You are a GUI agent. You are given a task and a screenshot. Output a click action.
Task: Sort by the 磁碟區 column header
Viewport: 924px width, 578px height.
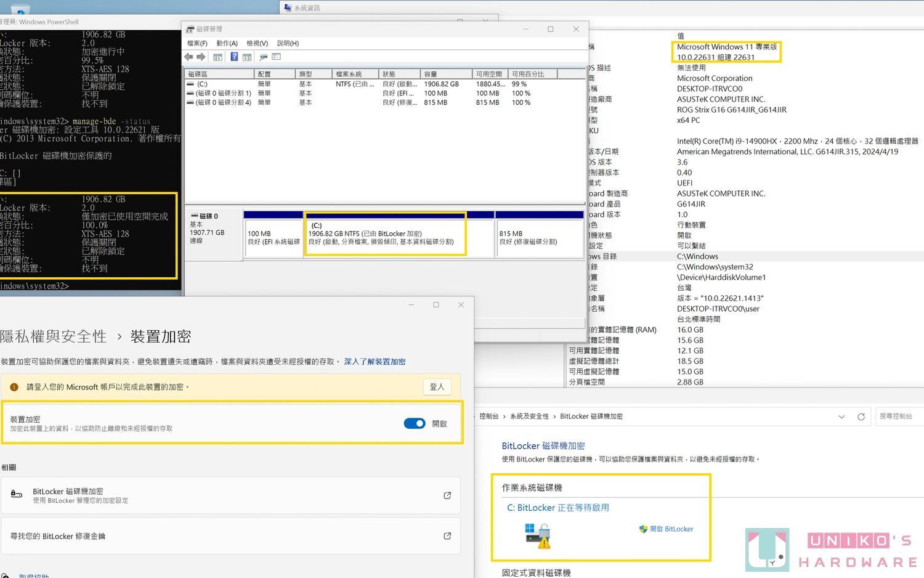pos(220,74)
